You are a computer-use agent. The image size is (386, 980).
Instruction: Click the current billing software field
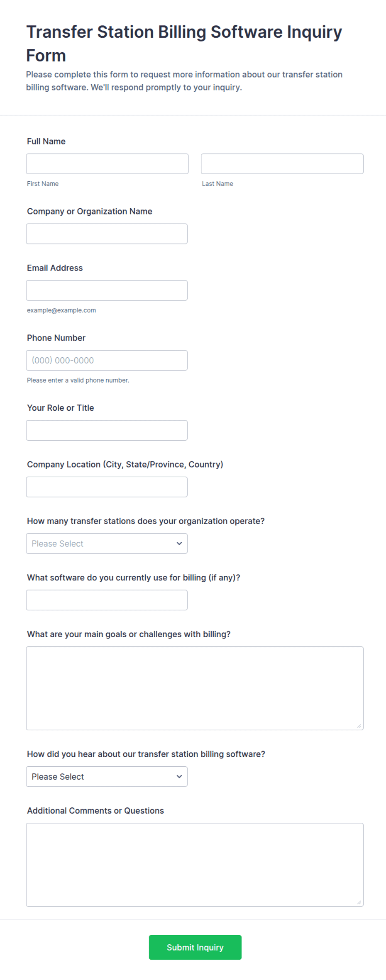pyautogui.click(x=107, y=600)
